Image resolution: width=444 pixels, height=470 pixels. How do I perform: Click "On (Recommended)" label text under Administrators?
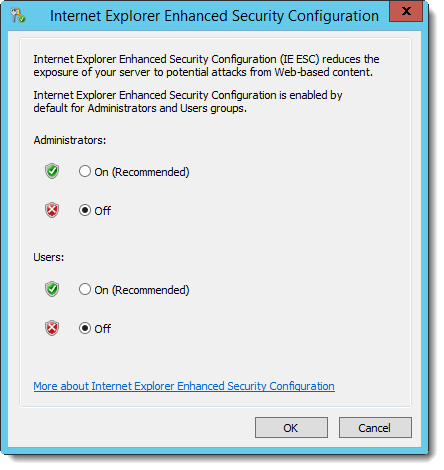pos(142,172)
